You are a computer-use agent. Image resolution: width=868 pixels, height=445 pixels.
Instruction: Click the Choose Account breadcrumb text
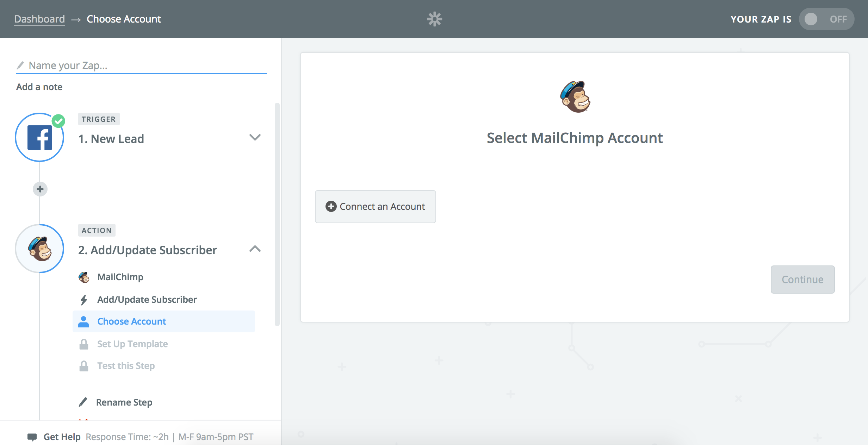pos(124,19)
